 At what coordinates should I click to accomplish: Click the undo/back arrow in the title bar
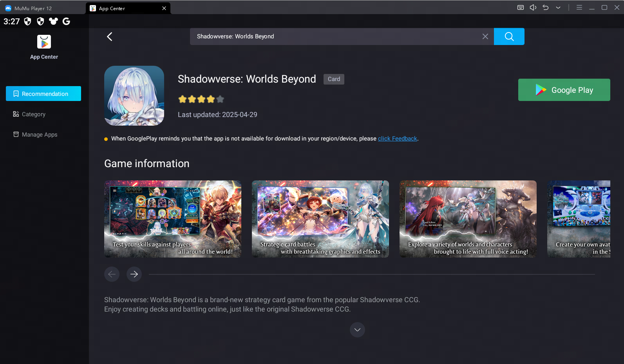546,7
